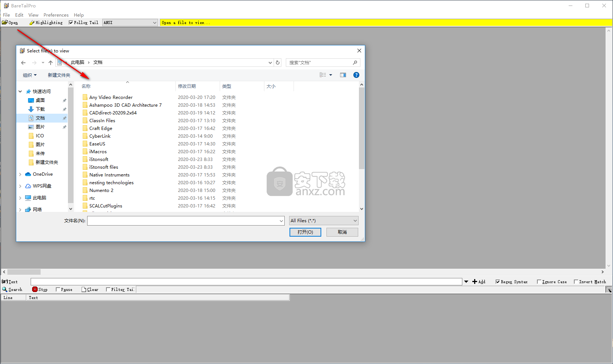This screenshot has width=613, height=364.
Task: Click the 打开(O) button
Action: [305, 232]
